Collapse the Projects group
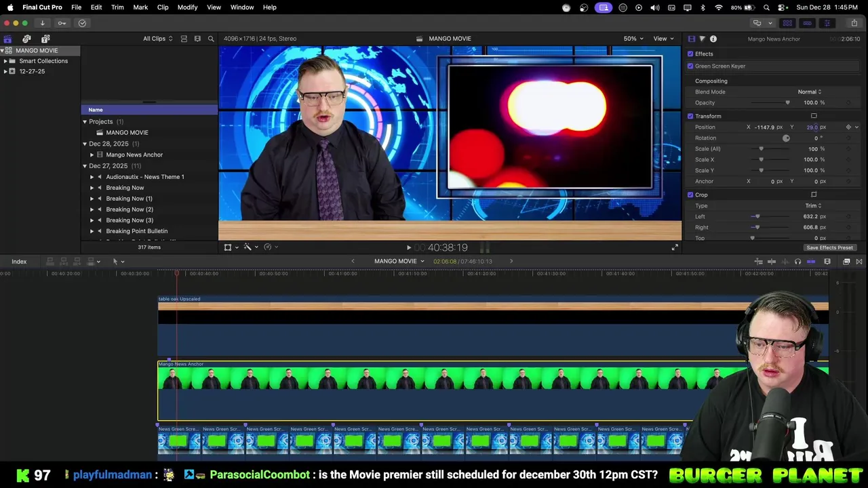Image resolution: width=868 pixels, height=488 pixels. pyautogui.click(x=85, y=121)
